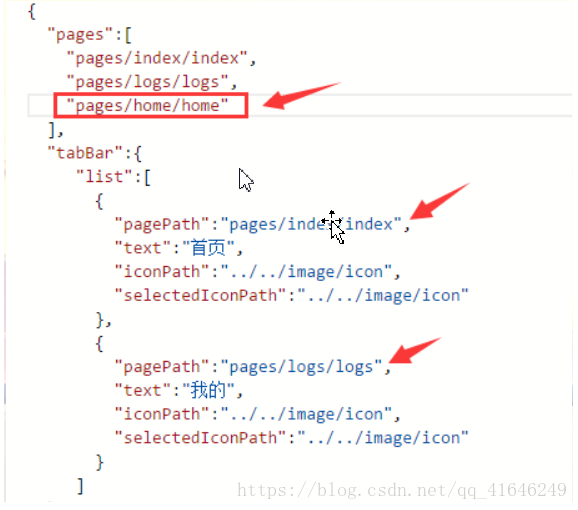The image size is (578, 510).
Task: Click the "pages" key at the top
Action: coord(80,35)
